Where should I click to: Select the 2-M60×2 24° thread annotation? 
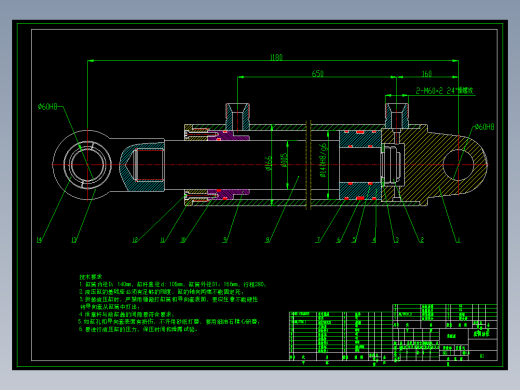click(x=445, y=91)
